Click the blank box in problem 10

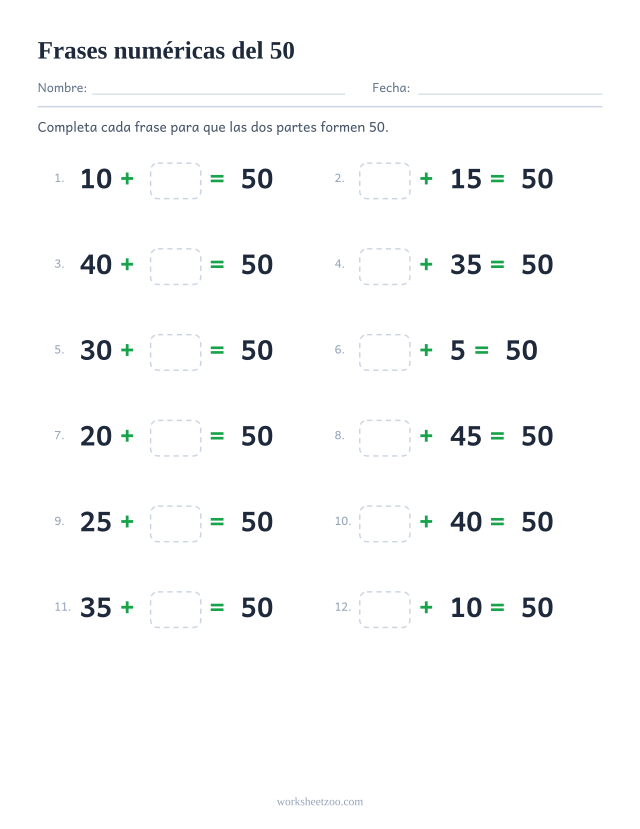tap(385, 523)
